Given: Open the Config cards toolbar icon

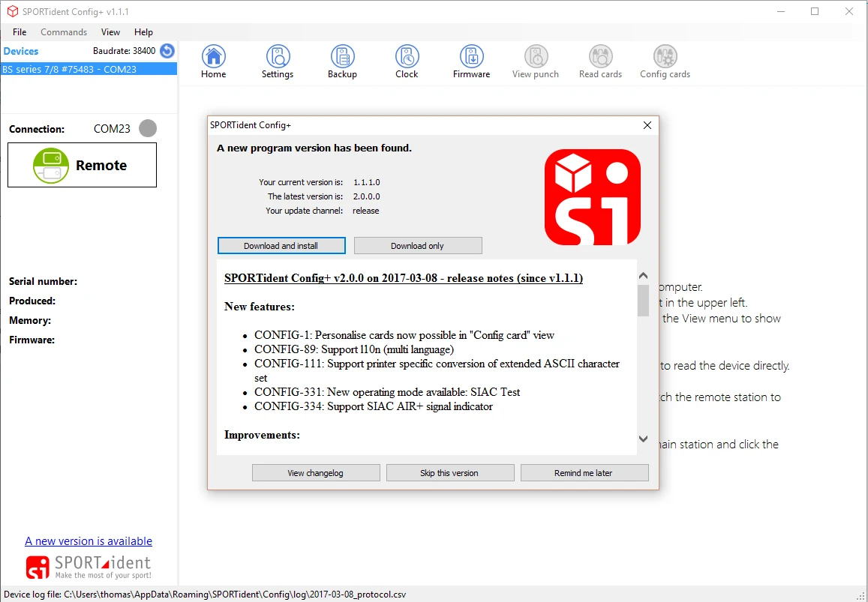Looking at the screenshot, I should click(x=665, y=61).
